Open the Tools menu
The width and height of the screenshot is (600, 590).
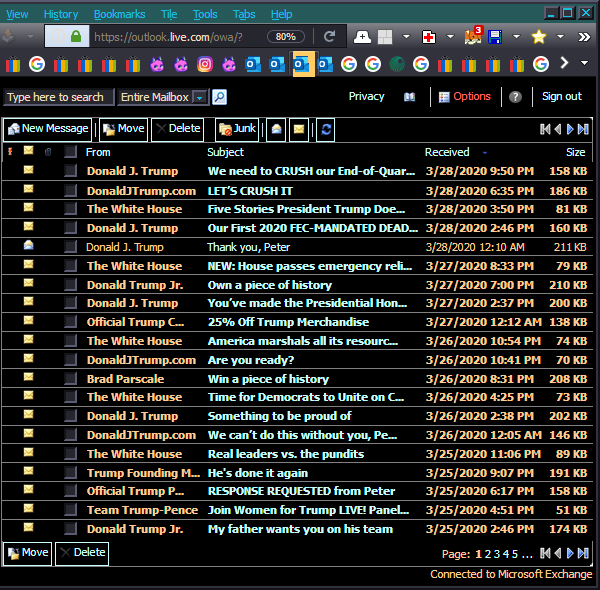(205, 14)
